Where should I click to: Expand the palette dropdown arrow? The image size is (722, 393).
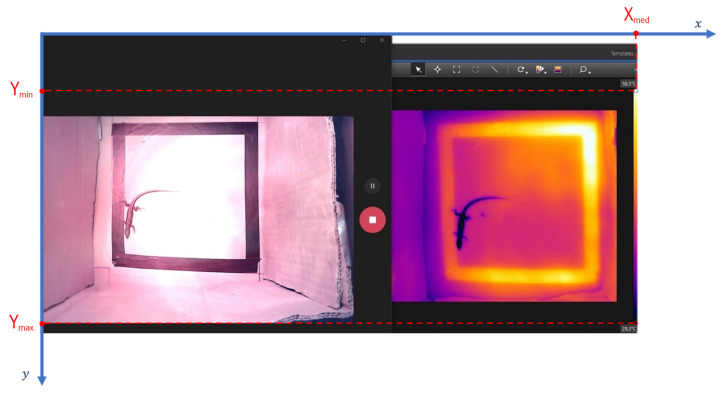(546, 72)
